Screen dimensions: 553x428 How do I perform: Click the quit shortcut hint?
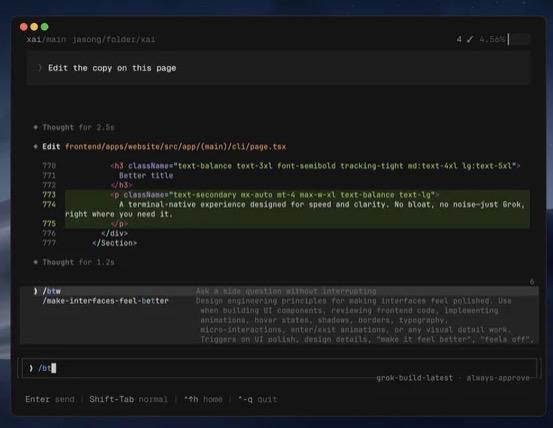click(x=257, y=399)
